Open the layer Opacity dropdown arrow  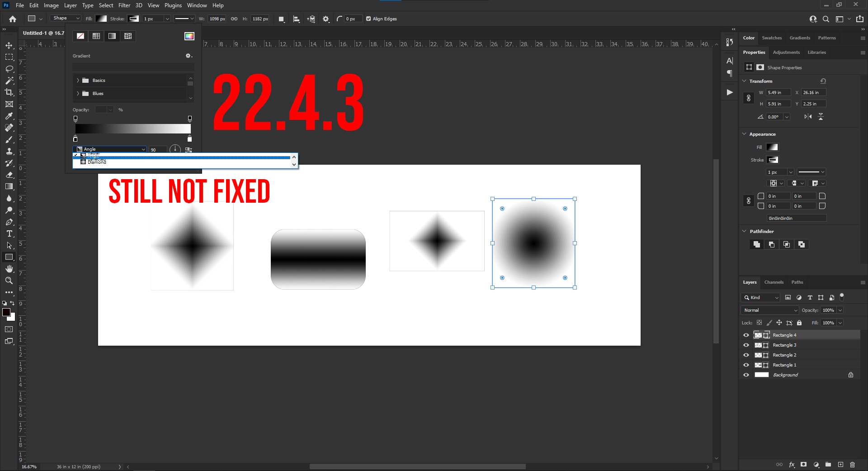point(840,310)
